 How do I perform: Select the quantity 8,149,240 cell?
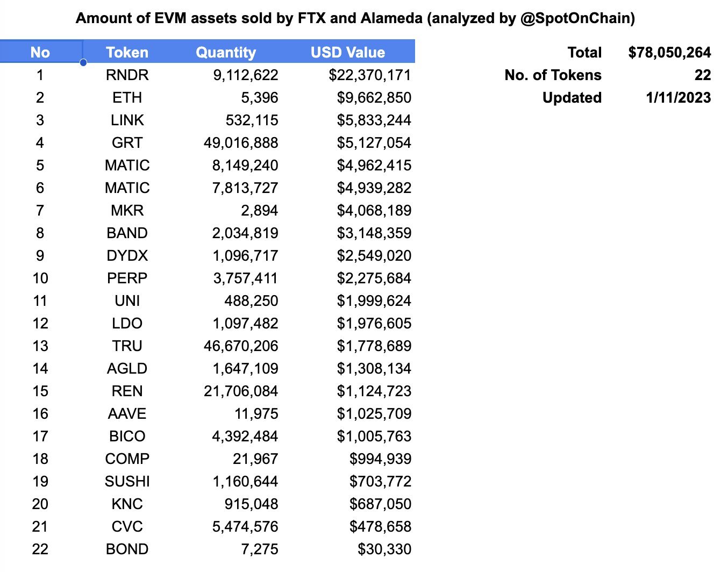245,165
